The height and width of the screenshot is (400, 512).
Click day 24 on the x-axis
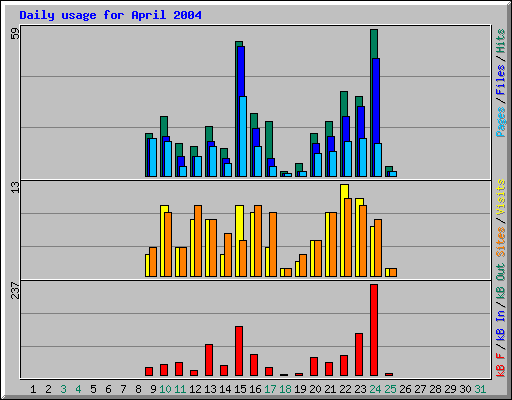point(375,389)
